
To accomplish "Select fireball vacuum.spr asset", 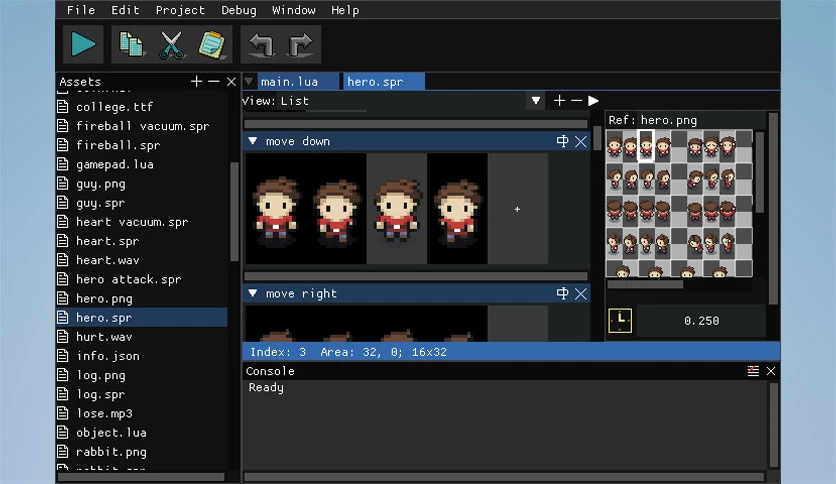I will 141,126.
